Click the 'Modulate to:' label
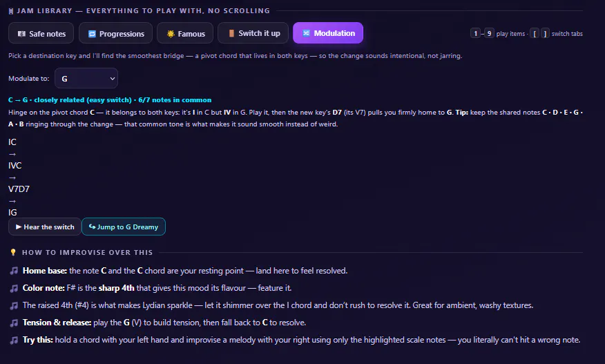The width and height of the screenshot is (605, 364). coord(29,78)
